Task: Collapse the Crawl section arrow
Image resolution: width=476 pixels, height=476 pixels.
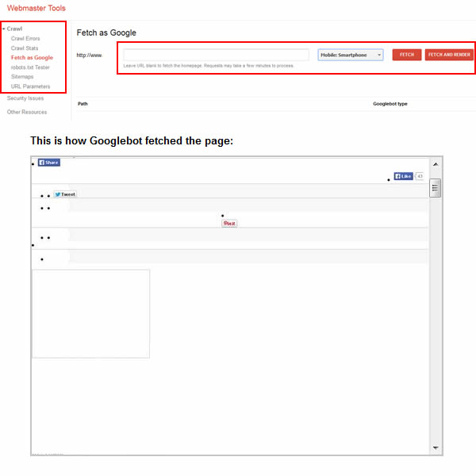Action: click(x=4, y=29)
